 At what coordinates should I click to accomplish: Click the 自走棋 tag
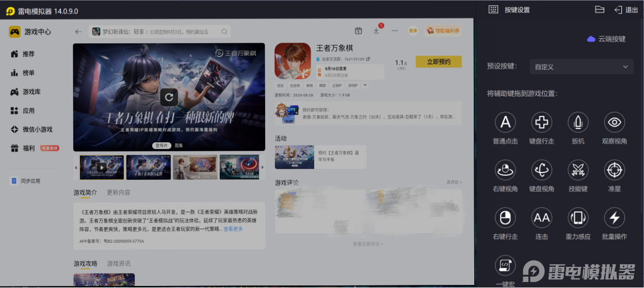[x=295, y=86]
